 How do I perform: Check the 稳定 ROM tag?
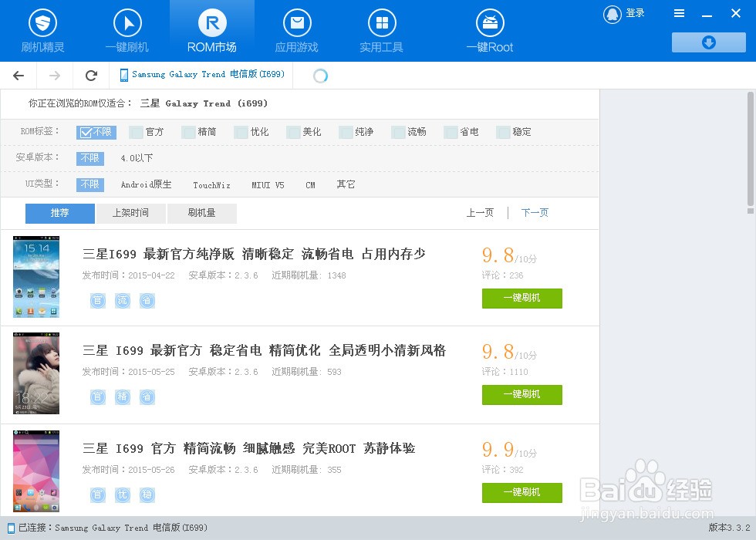(x=503, y=132)
